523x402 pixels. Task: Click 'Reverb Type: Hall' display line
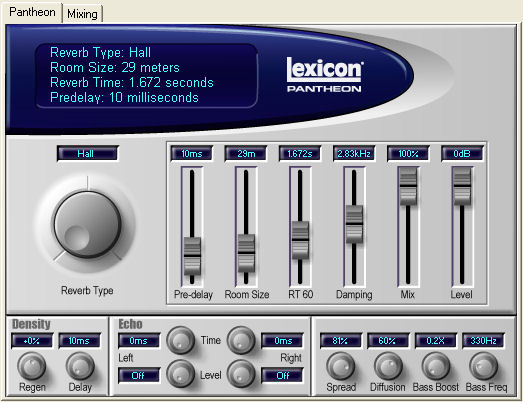click(100, 52)
